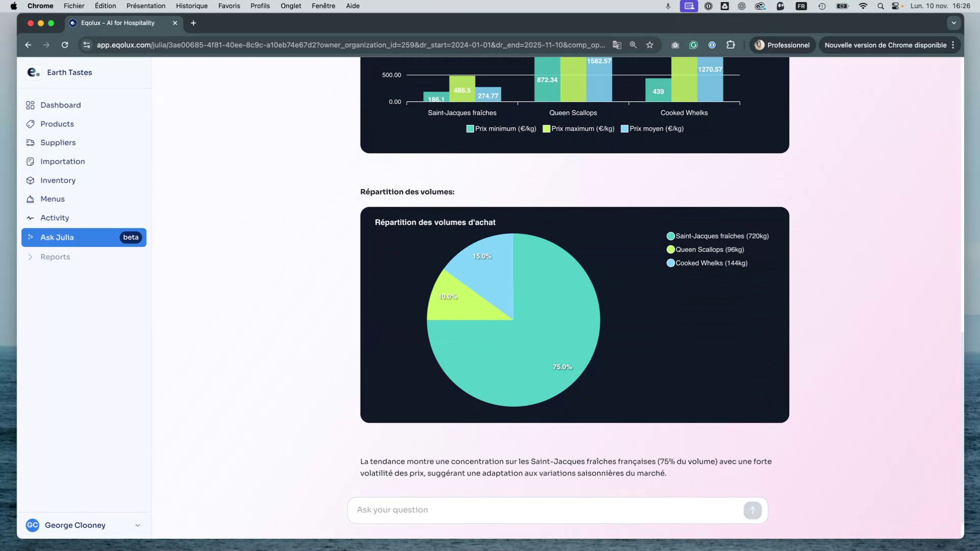
Task: Click the Ask Julia sparkle icon
Action: 30,237
